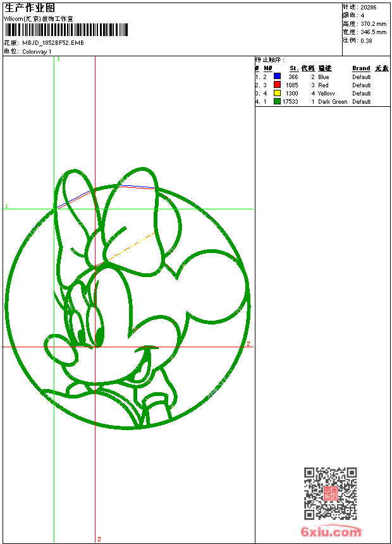Click 'Default' brand in the Red row
The height and width of the screenshot is (544, 392).
[362, 85]
